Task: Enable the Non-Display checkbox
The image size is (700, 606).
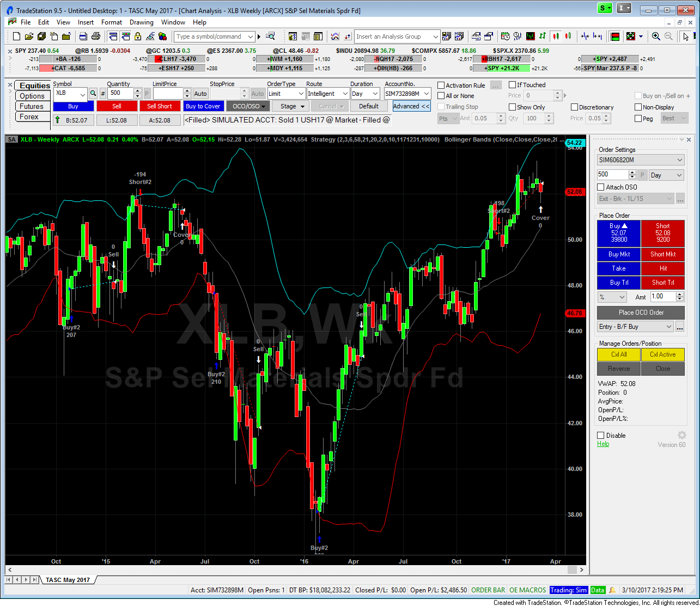Action: coord(638,107)
